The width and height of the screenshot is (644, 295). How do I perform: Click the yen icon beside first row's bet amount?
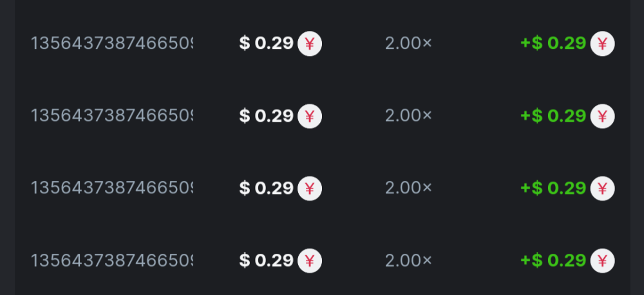[309, 44]
